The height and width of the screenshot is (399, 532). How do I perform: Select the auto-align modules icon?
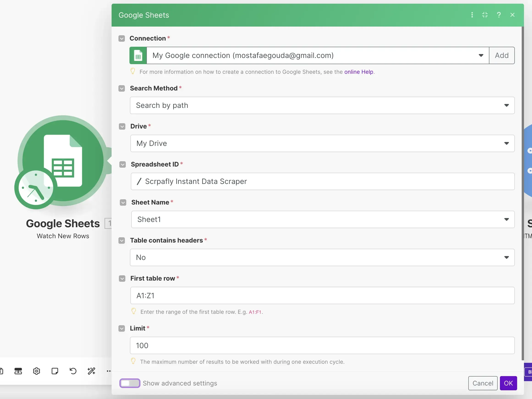(18, 371)
